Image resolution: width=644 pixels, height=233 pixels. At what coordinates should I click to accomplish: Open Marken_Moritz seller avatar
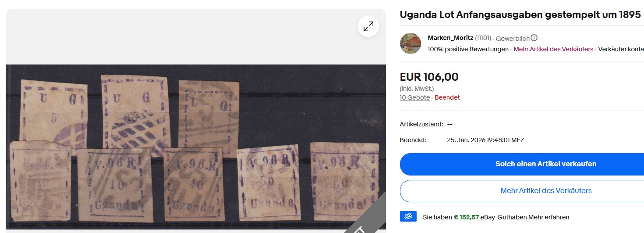pos(410,43)
